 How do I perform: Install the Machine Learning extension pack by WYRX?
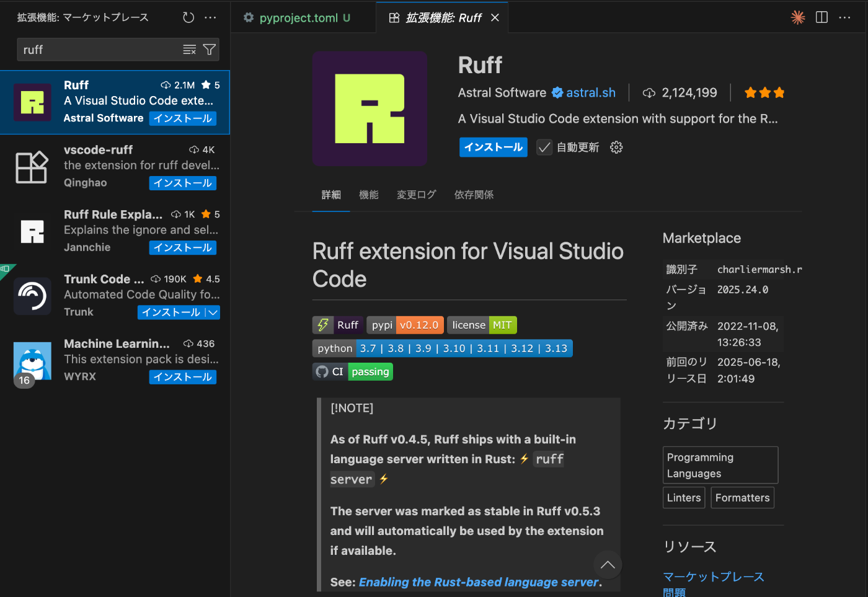183,377
